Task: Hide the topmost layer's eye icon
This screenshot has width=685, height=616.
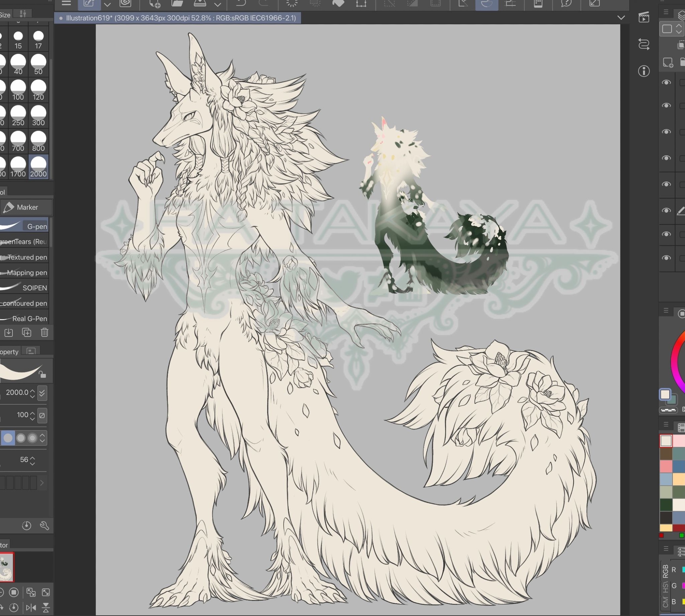Action: [x=666, y=82]
